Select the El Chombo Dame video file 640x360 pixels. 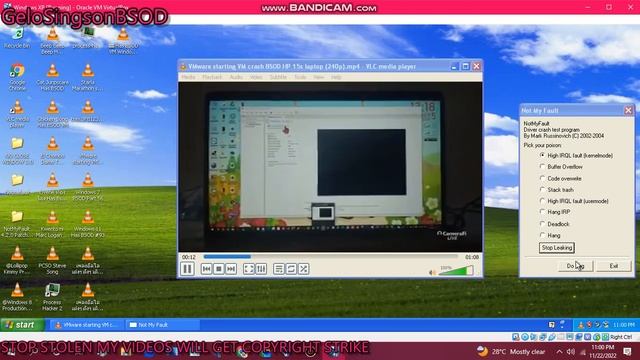(x=52, y=150)
